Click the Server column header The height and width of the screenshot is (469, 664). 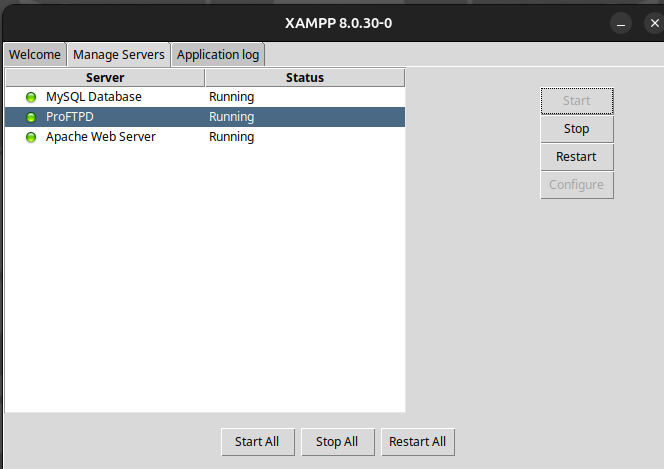[x=105, y=78]
